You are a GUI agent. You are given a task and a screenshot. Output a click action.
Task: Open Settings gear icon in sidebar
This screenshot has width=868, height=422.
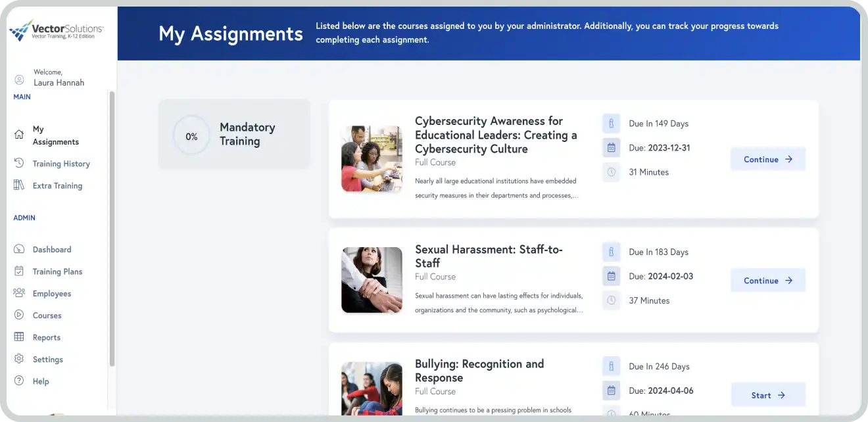19,360
